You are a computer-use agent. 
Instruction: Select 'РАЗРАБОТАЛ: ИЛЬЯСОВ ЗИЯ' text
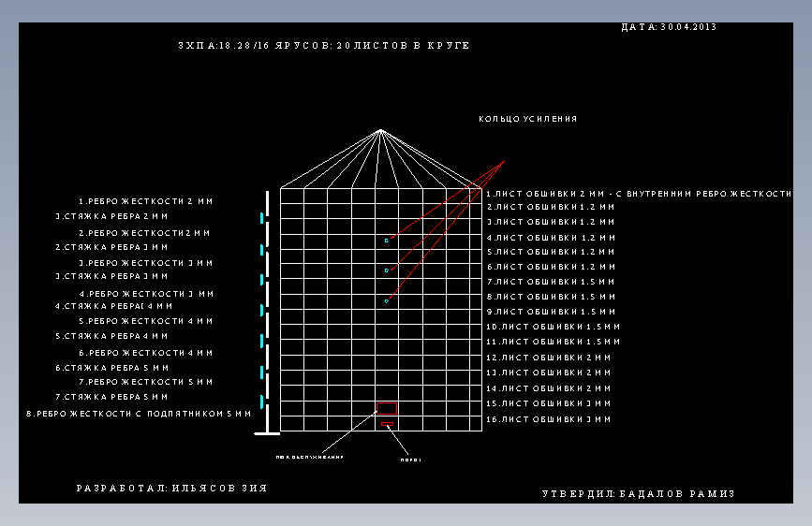[x=171, y=489]
